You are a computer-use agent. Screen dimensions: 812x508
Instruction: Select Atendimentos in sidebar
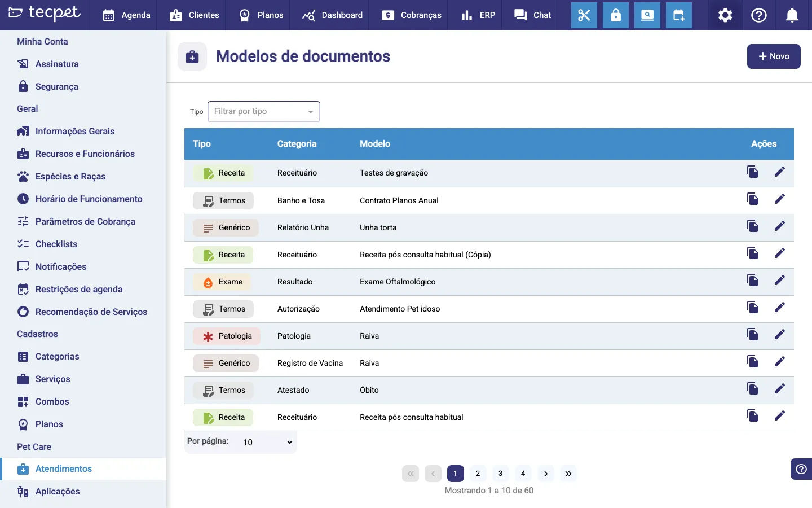[83, 468]
